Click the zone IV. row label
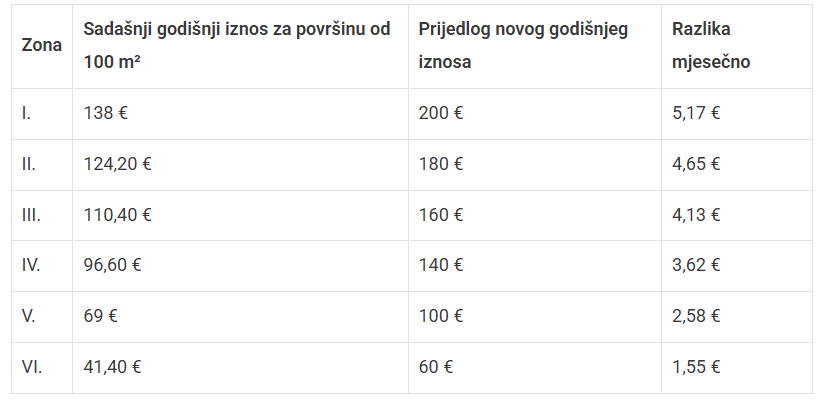 (31, 265)
